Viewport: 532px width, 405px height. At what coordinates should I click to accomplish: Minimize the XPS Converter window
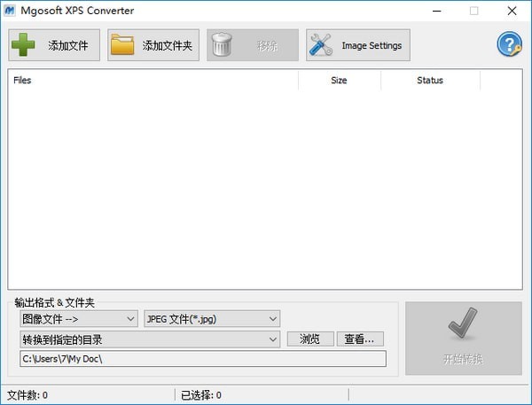[x=437, y=11]
